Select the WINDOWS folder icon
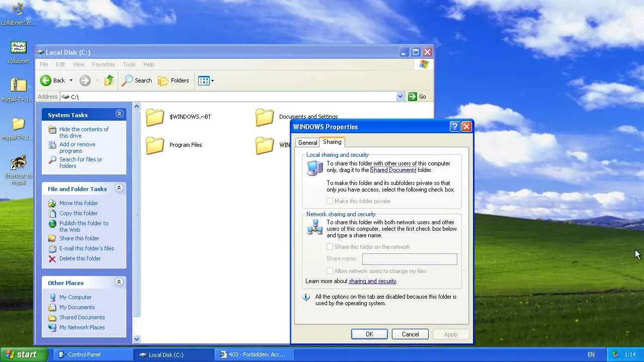644x362 pixels. tap(265, 145)
